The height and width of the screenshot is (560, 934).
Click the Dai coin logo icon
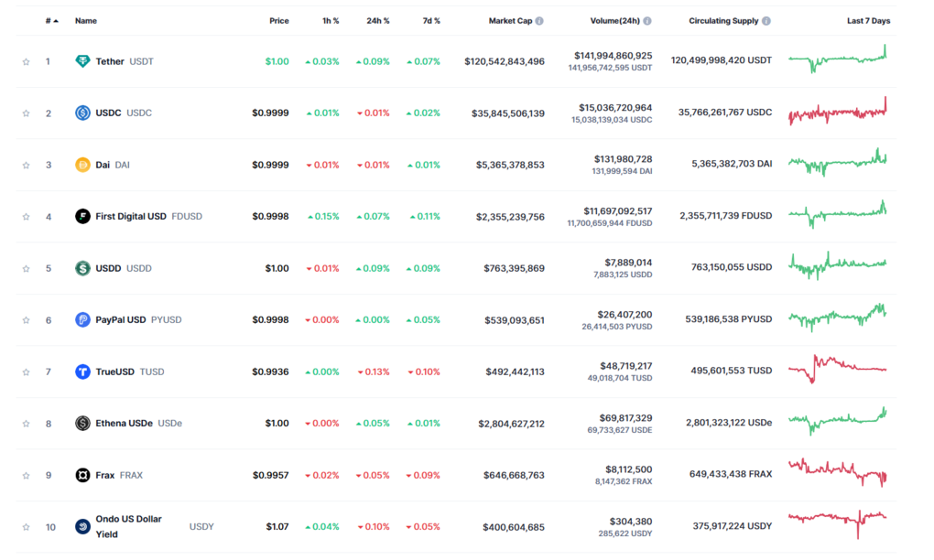click(82, 165)
